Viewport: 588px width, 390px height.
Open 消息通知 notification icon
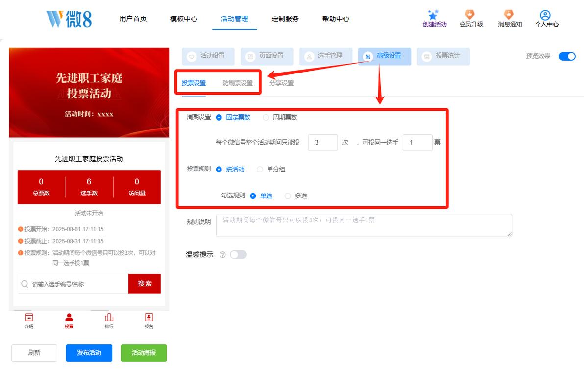pyautogui.click(x=509, y=15)
